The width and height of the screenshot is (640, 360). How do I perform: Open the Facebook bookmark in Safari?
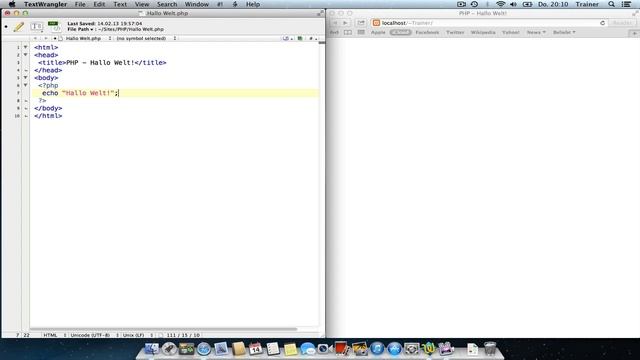[427, 32]
